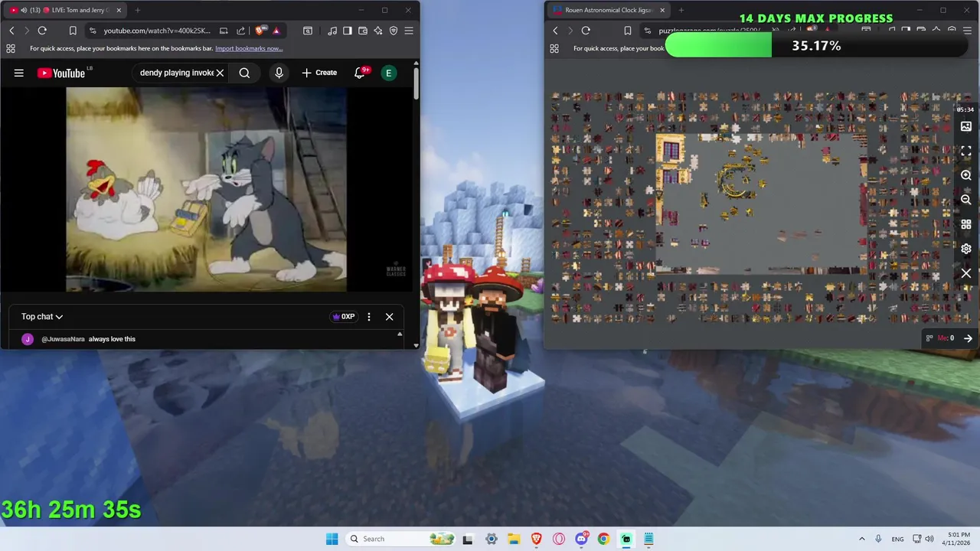Reload the puzzle page
980x551 pixels.
pos(586,31)
